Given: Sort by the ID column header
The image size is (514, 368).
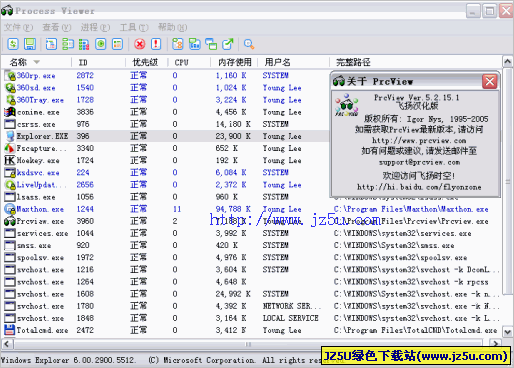Looking at the screenshot, I should pyautogui.click(x=99, y=62).
